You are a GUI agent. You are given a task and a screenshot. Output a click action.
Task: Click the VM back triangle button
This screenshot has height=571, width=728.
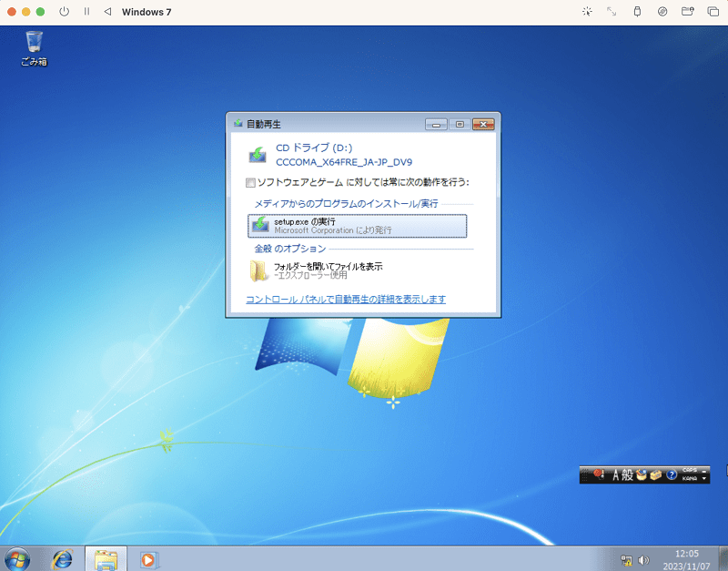[107, 12]
